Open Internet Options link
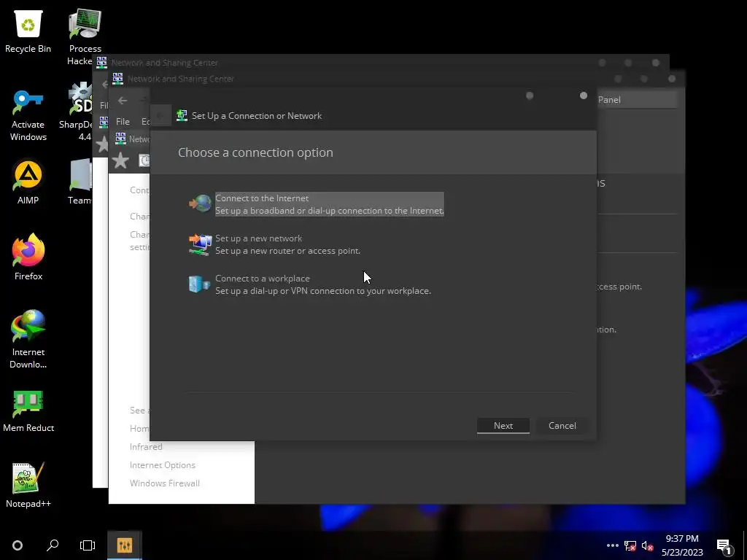Screen dimensions: 747x560 pyautogui.click(x=163, y=464)
